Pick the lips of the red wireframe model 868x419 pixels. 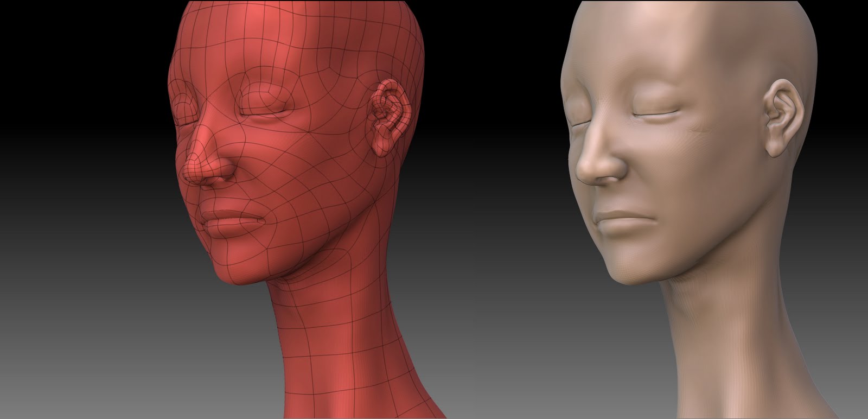[x=234, y=223]
